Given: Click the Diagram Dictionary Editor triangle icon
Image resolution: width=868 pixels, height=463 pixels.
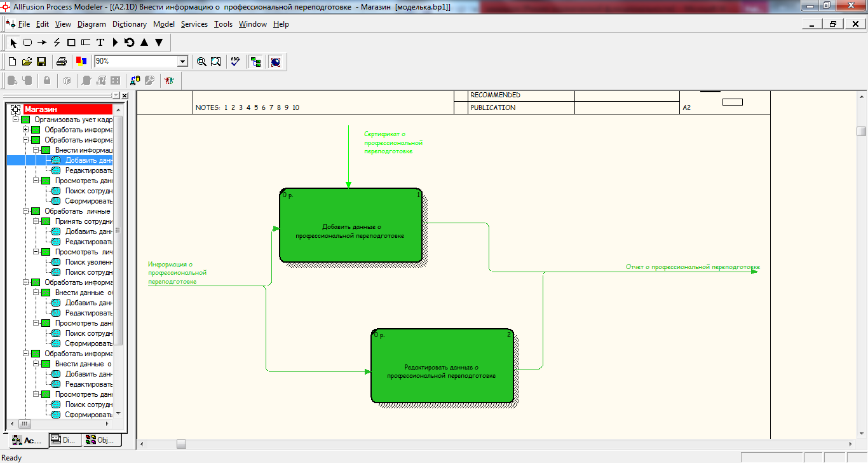Looking at the screenshot, I should 115,43.
